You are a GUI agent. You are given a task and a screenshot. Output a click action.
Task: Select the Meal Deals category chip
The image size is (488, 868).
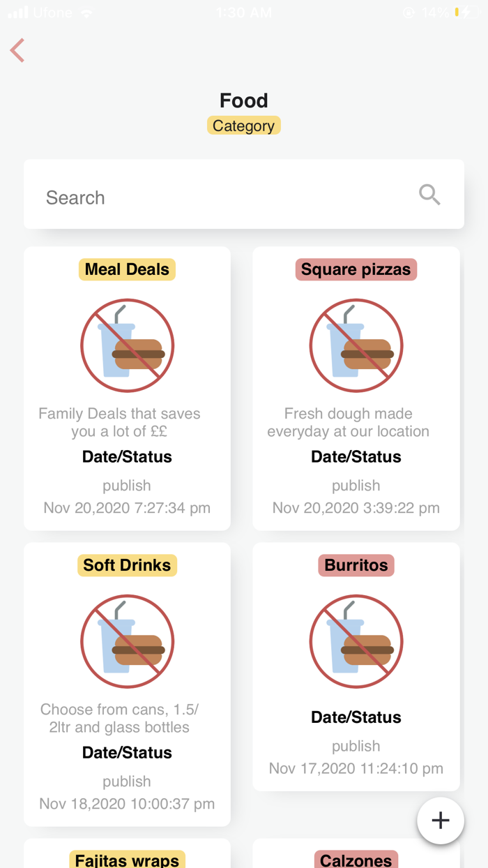[x=127, y=269]
